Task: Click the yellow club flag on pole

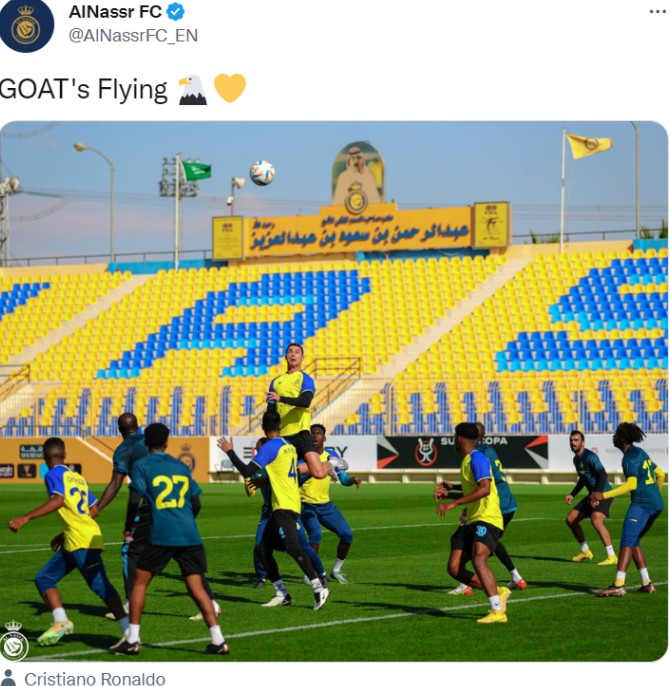Action: coord(588,145)
